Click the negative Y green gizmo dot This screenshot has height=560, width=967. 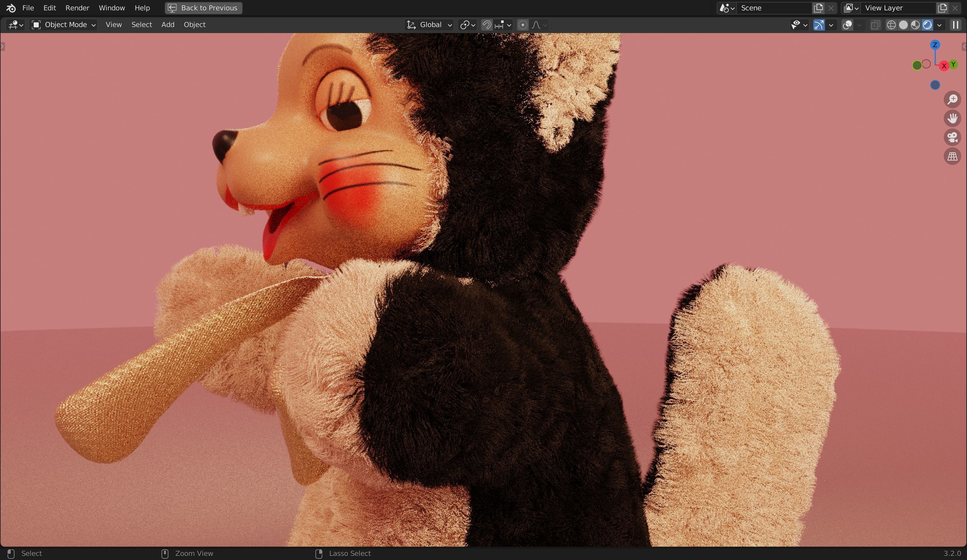click(x=917, y=66)
